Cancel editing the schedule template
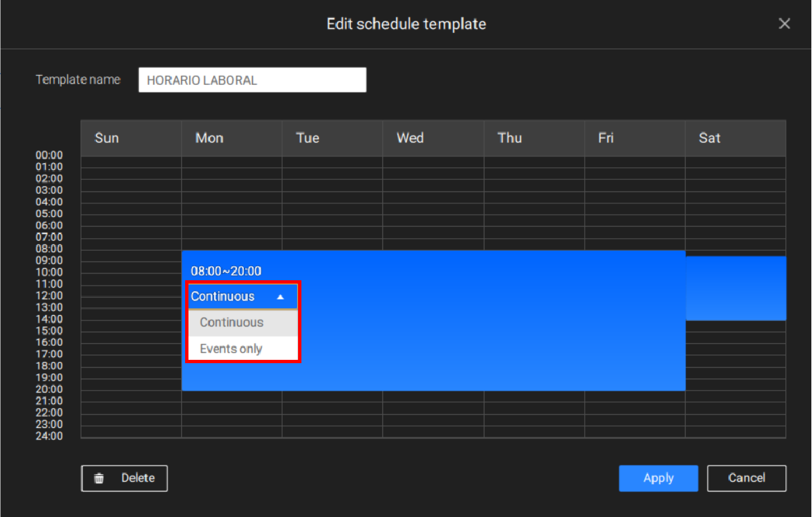The image size is (812, 517). pyautogui.click(x=747, y=478)
